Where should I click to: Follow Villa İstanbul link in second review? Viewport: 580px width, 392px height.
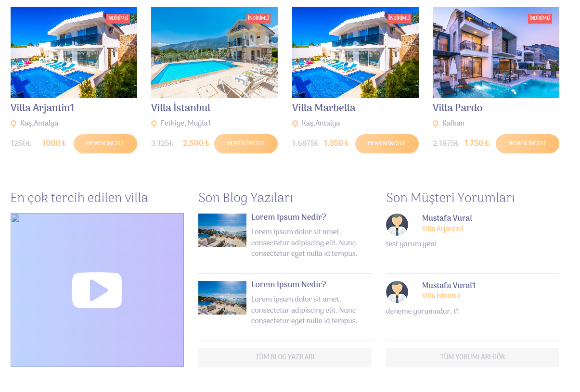(441, 296)
